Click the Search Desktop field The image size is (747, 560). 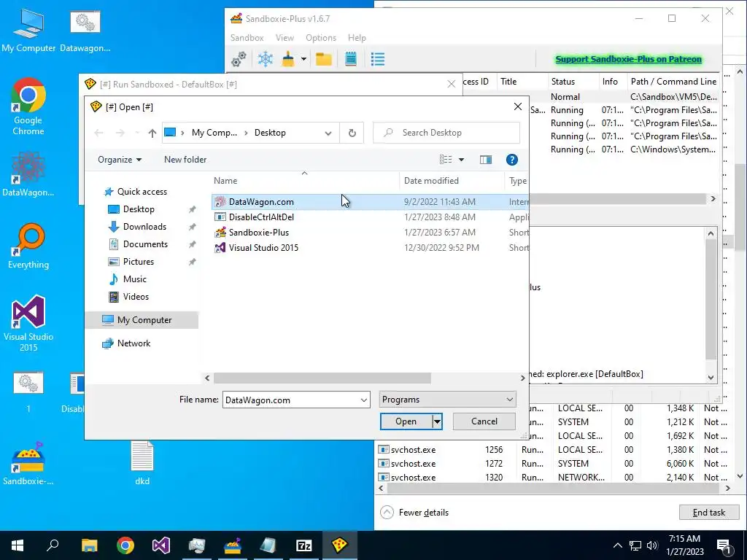point(446,133)
